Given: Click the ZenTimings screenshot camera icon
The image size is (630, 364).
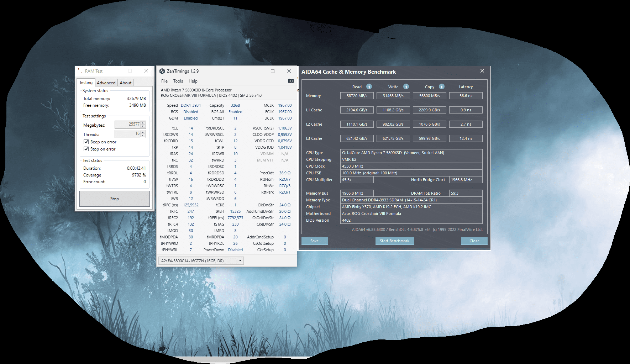Looking at the screenshot, I should point(291,81).
